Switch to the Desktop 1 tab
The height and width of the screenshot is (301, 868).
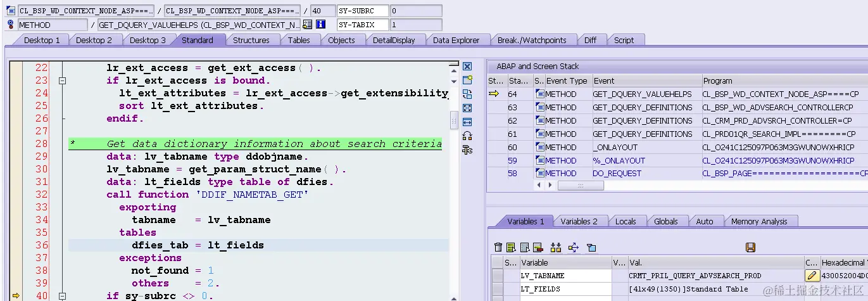[x=42, y=40]
